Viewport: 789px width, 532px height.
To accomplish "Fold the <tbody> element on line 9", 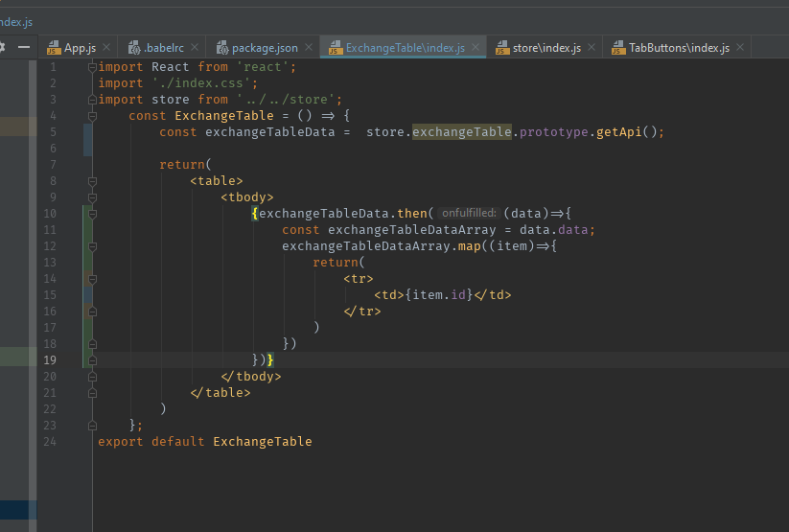I will pos(92,197).
